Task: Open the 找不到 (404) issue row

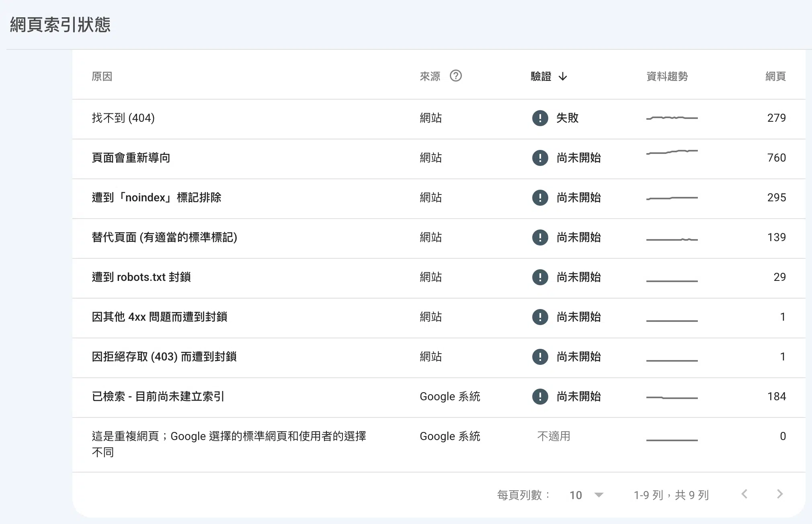Action: click(439, 119)
